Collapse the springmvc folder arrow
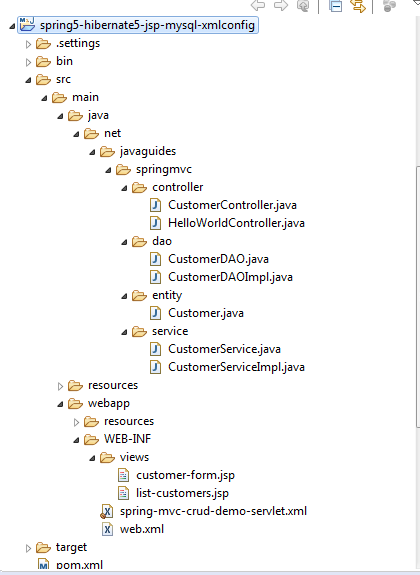This screenshot has height=575, width=420. pos(108,170)
